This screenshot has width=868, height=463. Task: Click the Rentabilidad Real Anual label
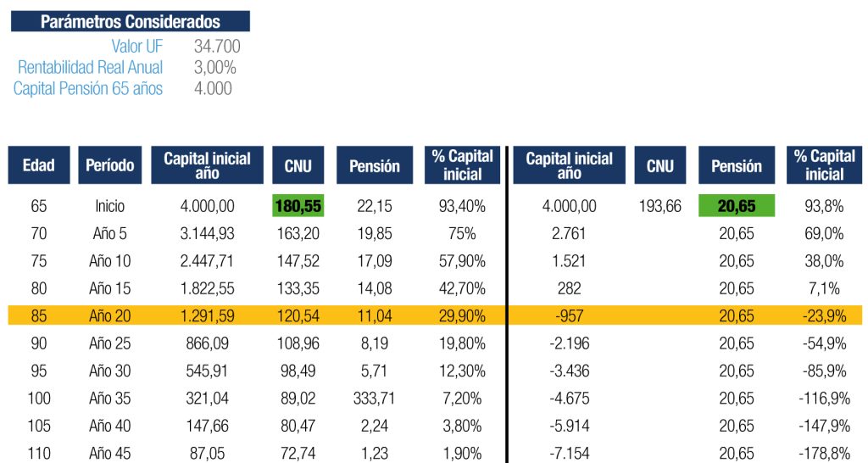(x=90, y=67)
